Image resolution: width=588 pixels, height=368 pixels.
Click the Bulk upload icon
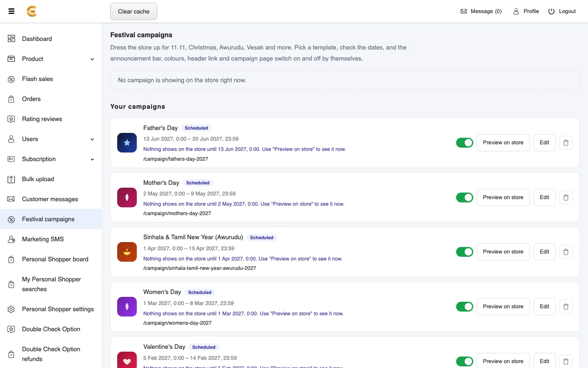pos(11,179)
